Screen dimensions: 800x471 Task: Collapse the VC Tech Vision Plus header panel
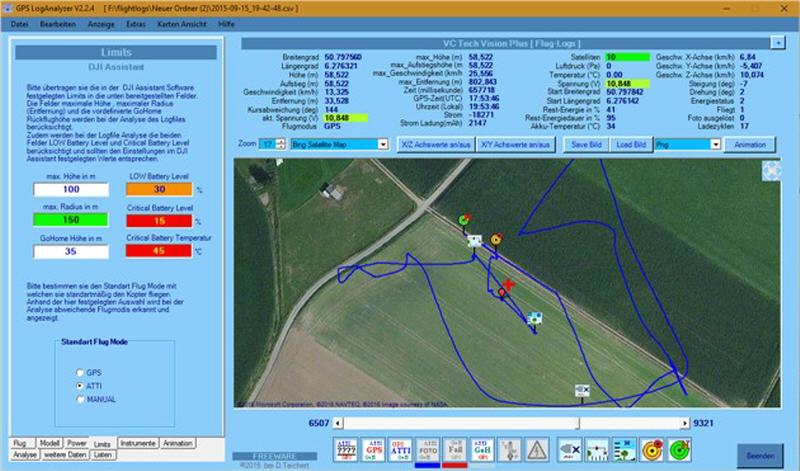[x=778, y=43]
